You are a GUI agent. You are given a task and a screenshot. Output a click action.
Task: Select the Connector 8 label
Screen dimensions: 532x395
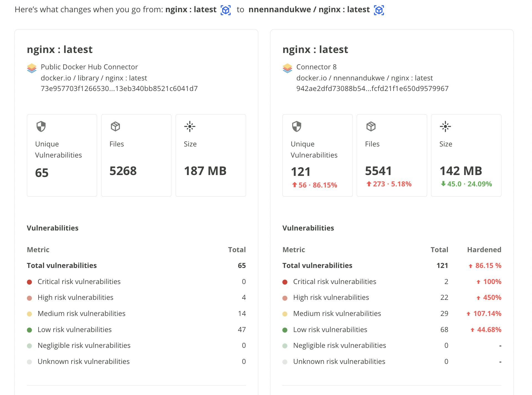(x=316, y=67)
